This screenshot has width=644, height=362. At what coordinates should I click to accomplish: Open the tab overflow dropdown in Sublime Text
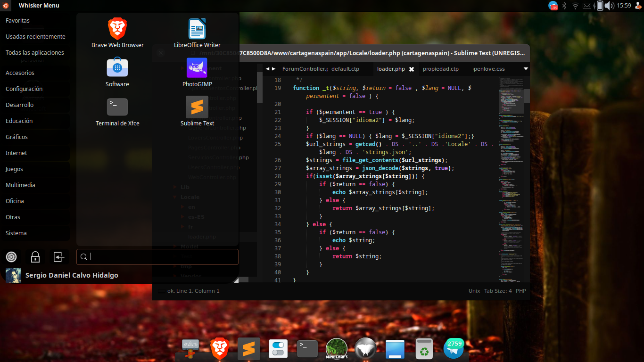pyautogui.click(x=525, y=69)
